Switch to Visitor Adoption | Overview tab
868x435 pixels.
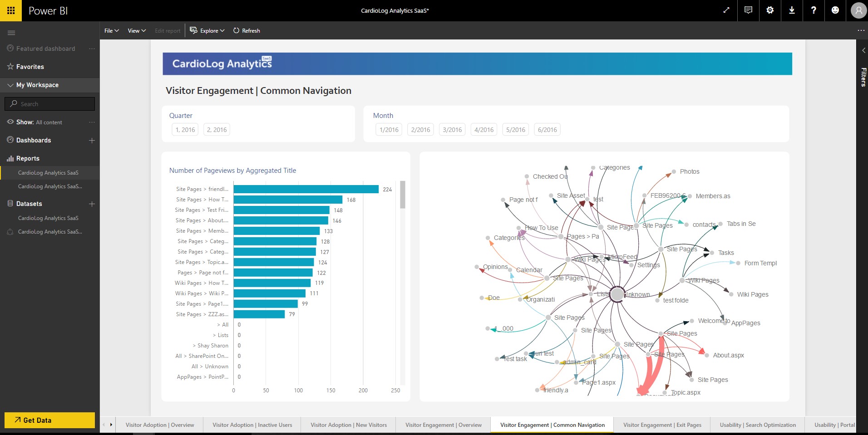(x=160, y=425)
